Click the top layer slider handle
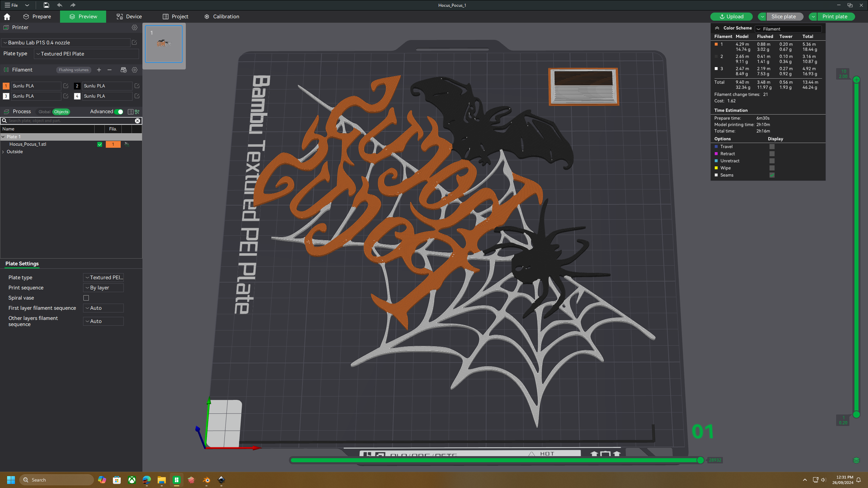This screenshot has height=488, width=868. (856, 80)
